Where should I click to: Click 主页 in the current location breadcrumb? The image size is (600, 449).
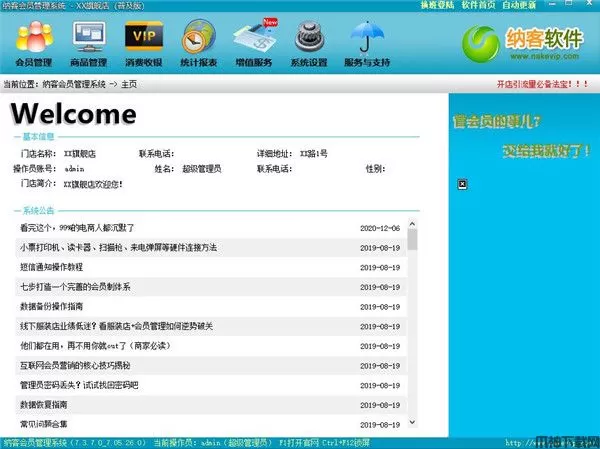point(129,84)
